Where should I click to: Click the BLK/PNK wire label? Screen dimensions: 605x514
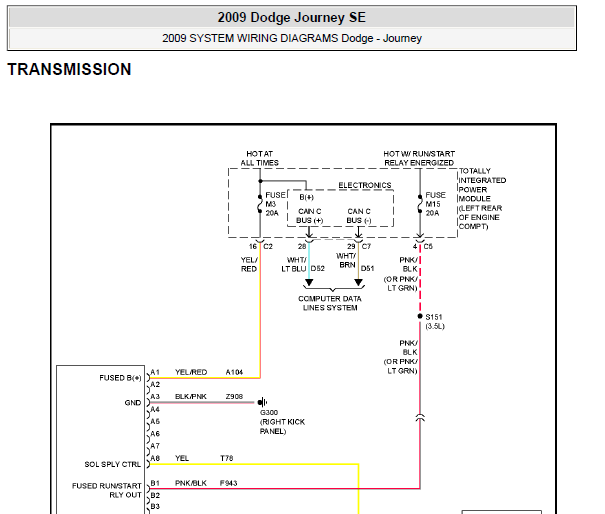tap(191, 396)
